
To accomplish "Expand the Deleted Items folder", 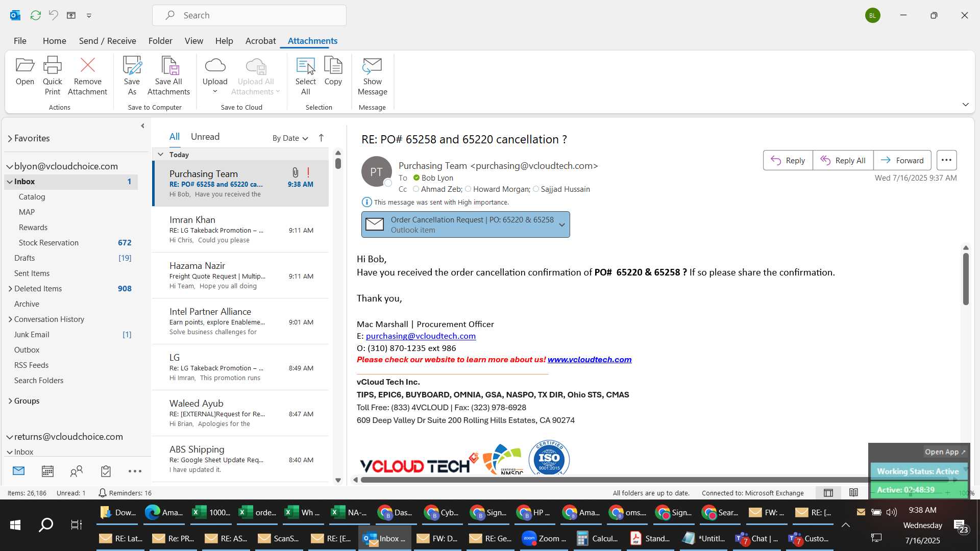I will pos(10,289).
